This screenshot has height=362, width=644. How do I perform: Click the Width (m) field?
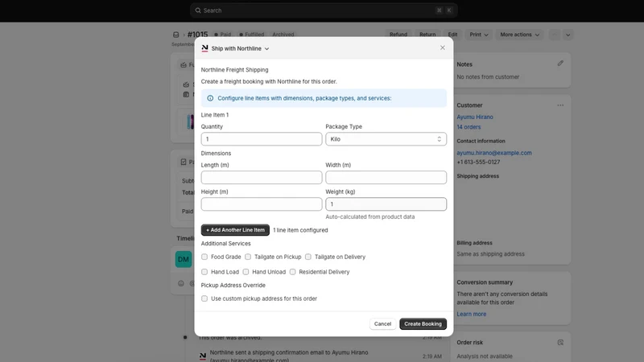[386, 177]
